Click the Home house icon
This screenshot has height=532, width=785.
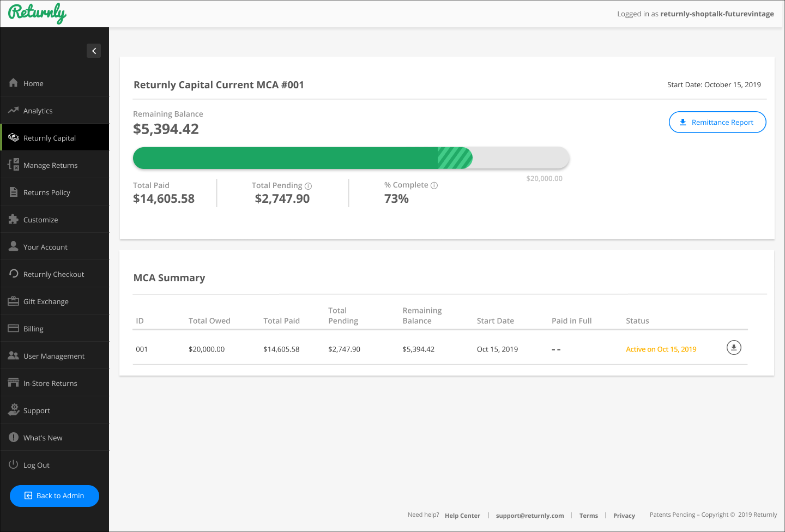click(x=14, y=83)
